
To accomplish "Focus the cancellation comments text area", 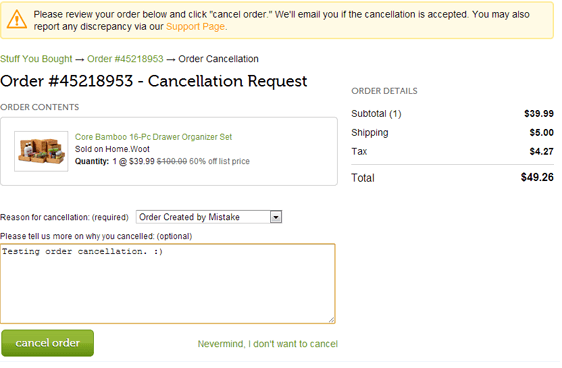I will click(168, 284).
